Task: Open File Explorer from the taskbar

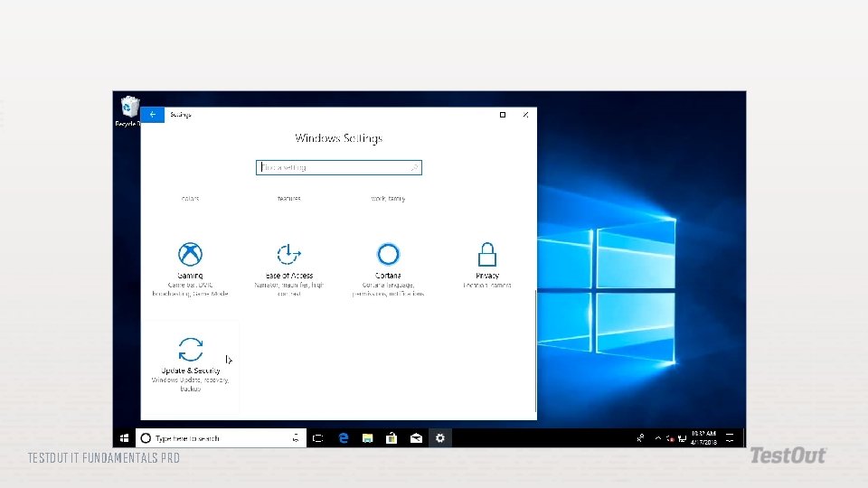Action: tap(368, 438)
